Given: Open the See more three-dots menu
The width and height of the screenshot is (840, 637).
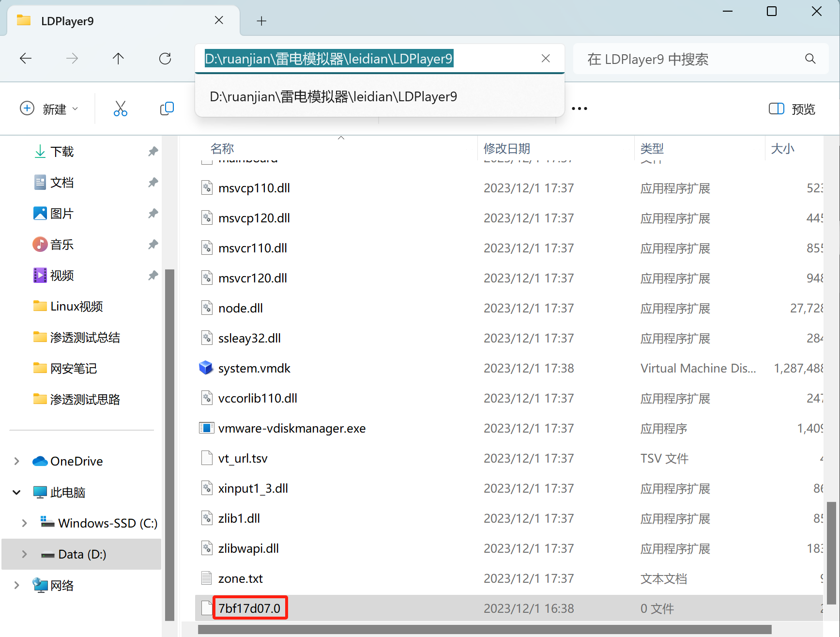Looking at the screenshot, I should pyautogui.click(x=580, y=109).
